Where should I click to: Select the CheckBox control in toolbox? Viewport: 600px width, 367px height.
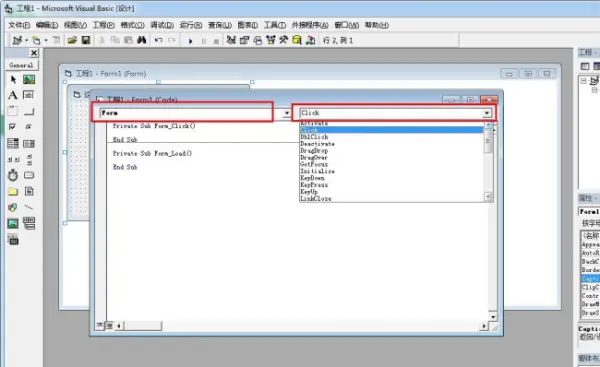pyautogui.click(x=13, y=127)
